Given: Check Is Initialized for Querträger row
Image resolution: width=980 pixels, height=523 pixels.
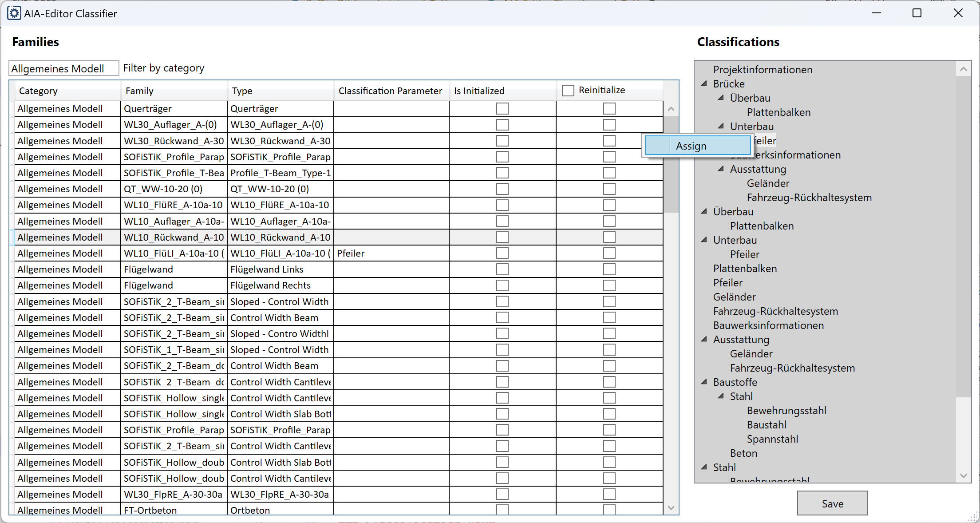Looking at the screenshot, I should [x=502, y=109].
